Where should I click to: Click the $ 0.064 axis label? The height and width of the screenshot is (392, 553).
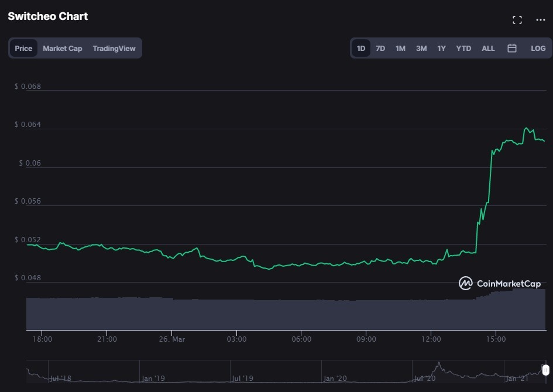(28, 125)
